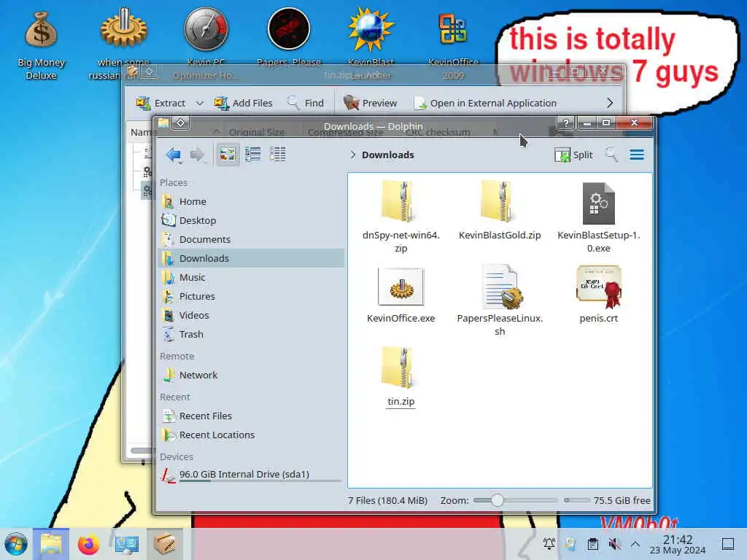Screen dimensions: 747x560
Task: Select PapersPleaseLinux.sh script icon
Action: [x=501, y=287]
